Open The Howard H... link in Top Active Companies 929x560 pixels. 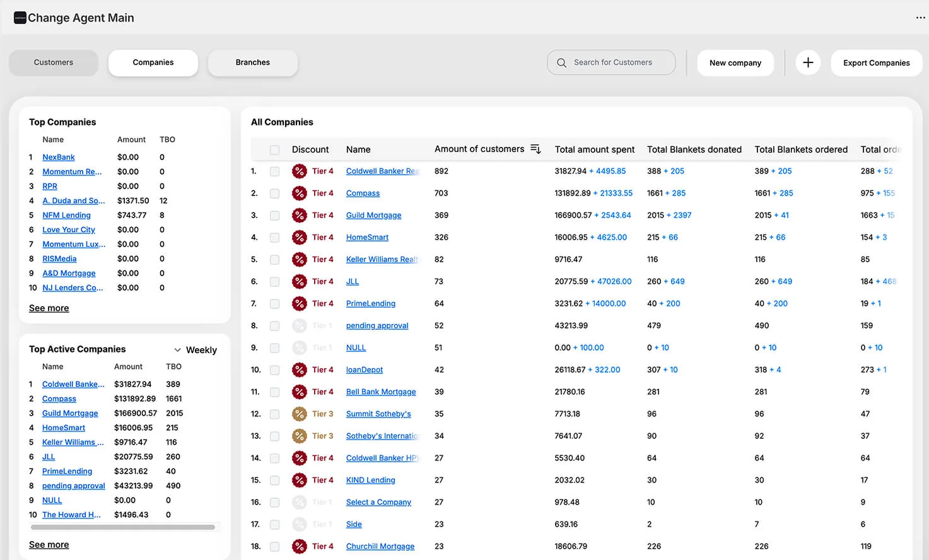tap(71, 515)
